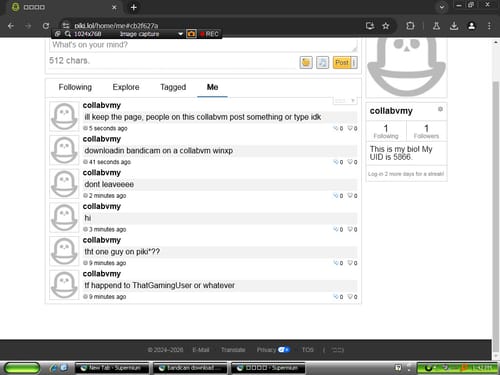
Task: Open the Privacy footer link
Action: 266,350
